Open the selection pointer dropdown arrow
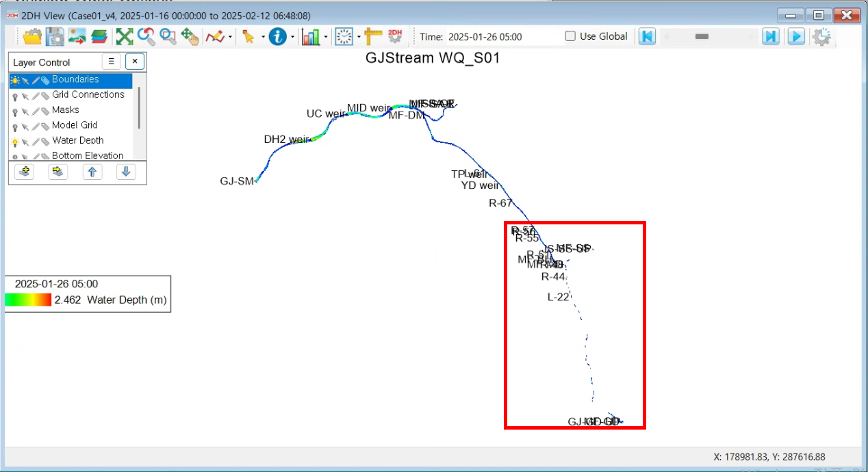Screen dimensions: 868x472 coord(263,37)
